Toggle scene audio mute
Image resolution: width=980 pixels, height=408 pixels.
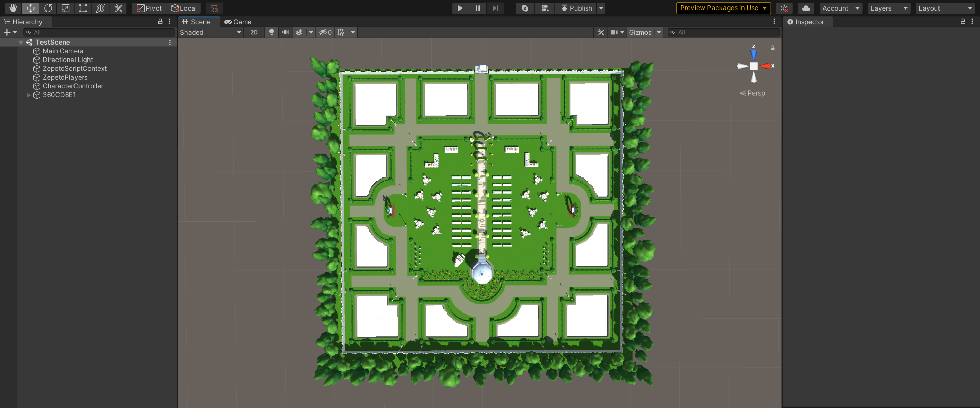point(285,32)
